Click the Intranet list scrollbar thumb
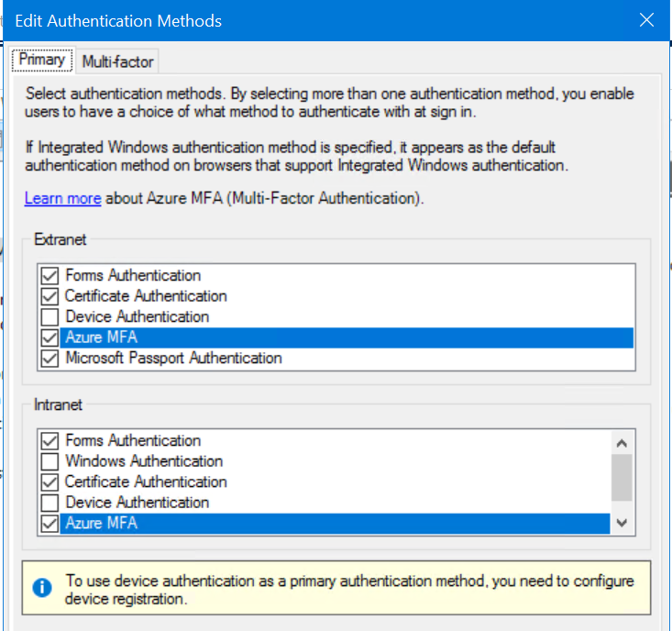The height and width of the screenshot is (631, 672). tap(622, 476)
